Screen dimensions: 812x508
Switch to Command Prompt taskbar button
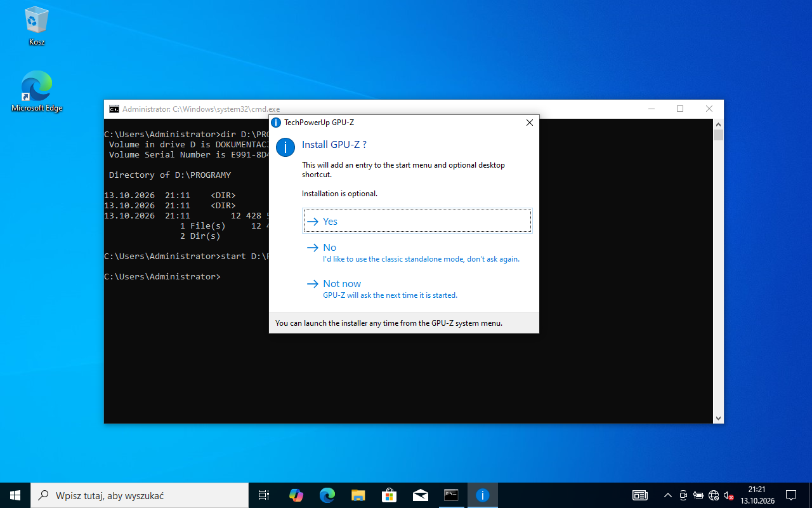click(x=451, y=495)
